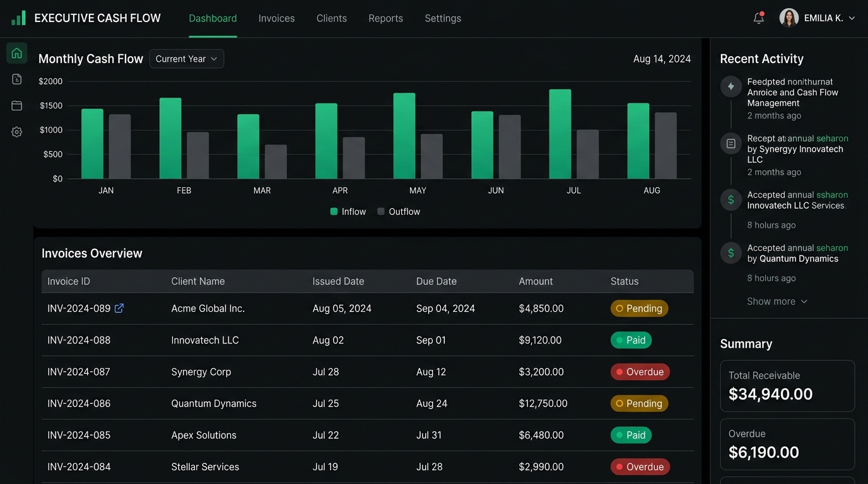Screen dimensions: 868x484
Task: Click the Pending badge for Acme Global
Action: click(x=639, y=308)
